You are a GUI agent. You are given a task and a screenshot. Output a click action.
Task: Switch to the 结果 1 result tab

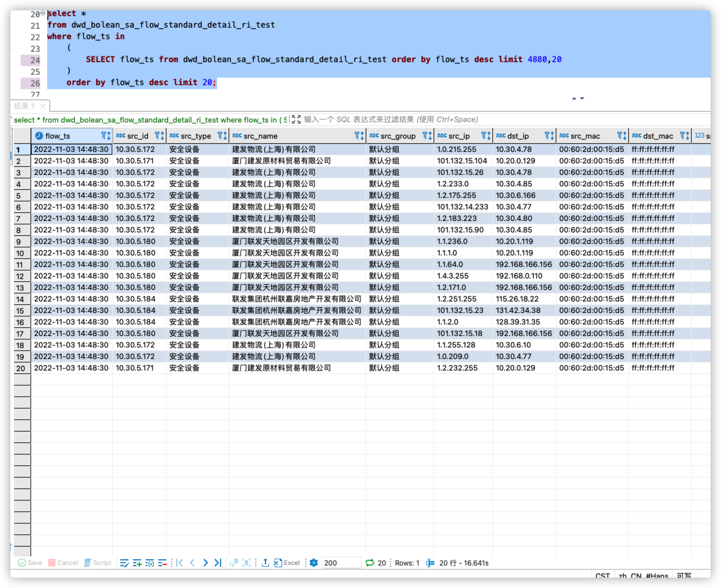24,106
